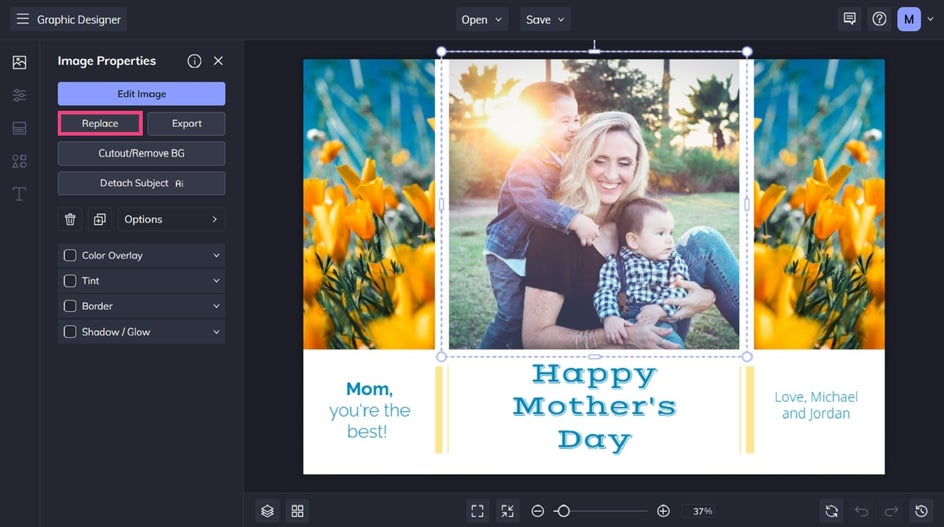Open the Templates sidebar icon
This screenshot has width=944, height=527.
pyautogui.click(x=19, y=128)
